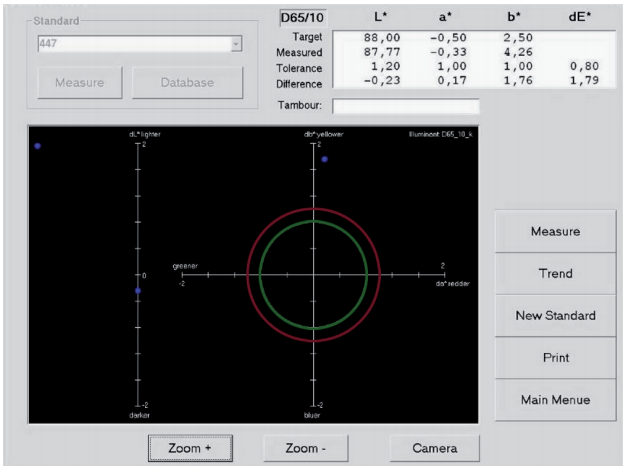
Task: Select the blue measurement dot in a*b* plot
Action: click(324, 159)
